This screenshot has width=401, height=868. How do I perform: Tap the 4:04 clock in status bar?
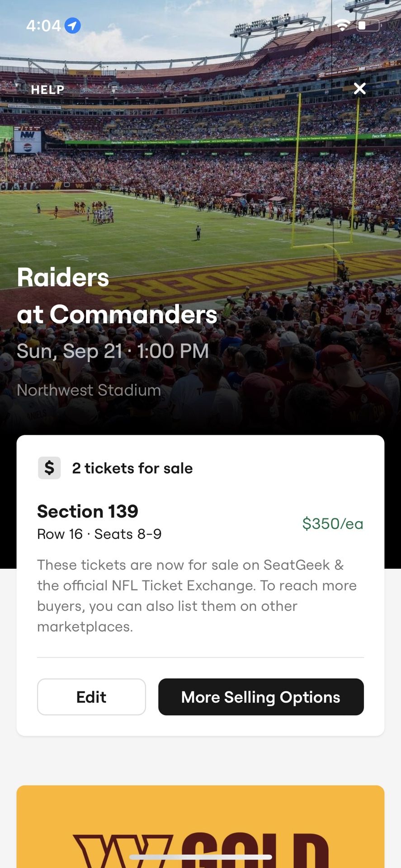(x=43, y=26)
